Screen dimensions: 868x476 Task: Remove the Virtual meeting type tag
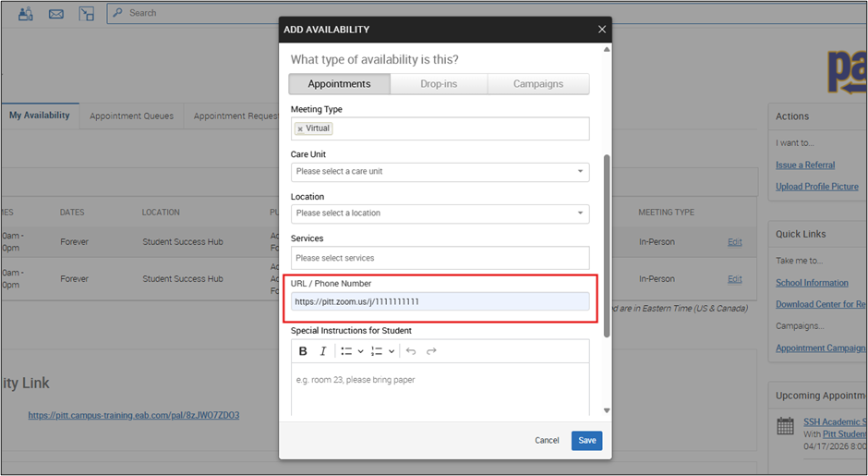(x=300, y=128)
